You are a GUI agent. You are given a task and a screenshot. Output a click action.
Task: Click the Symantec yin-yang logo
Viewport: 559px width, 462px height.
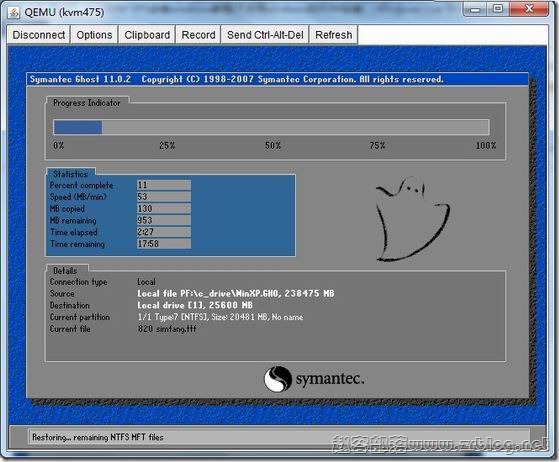tap(277, 379)
